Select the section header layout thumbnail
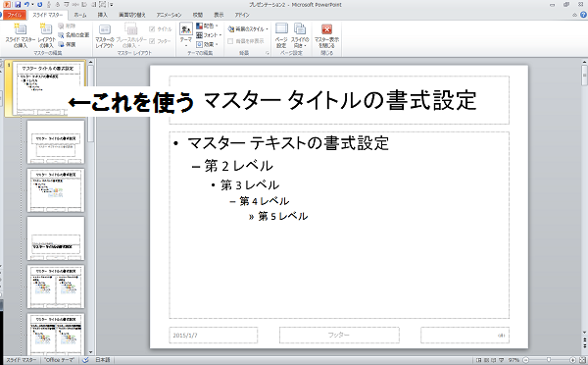 (x=56, y=238)
